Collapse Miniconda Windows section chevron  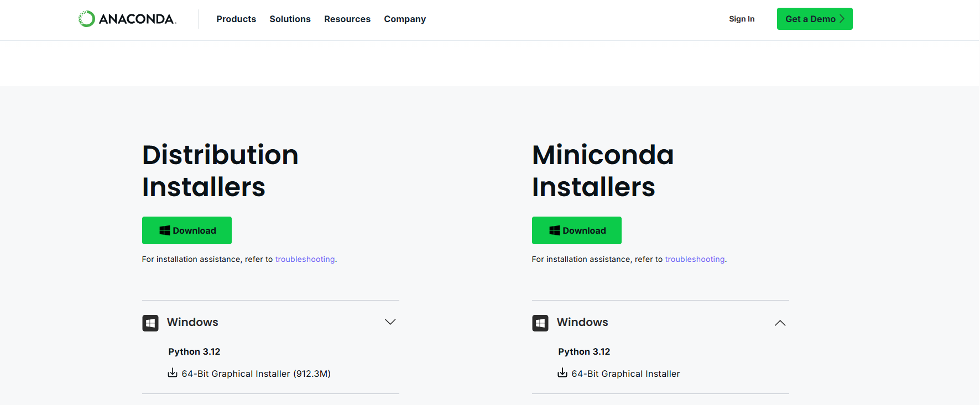780,323
